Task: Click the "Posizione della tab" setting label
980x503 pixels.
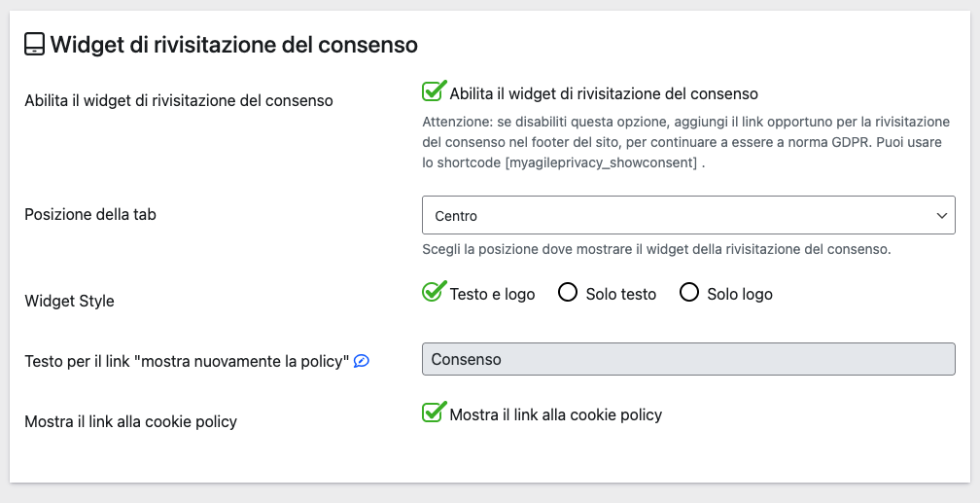Action: (90, 214)
